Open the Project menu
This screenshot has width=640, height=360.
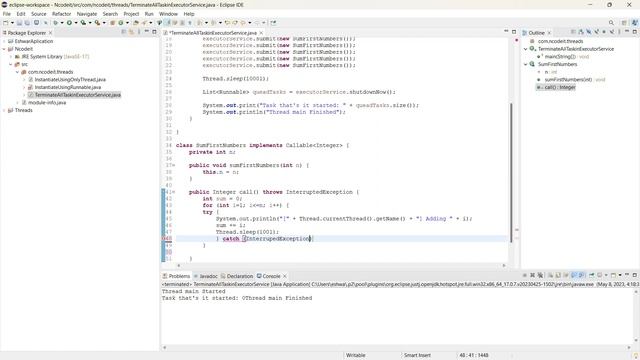131,14
